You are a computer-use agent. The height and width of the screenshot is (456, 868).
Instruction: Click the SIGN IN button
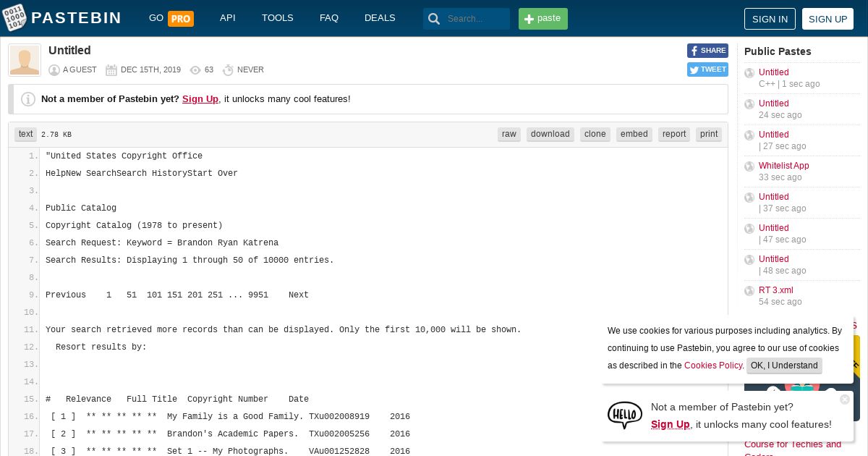pos(770,19)
